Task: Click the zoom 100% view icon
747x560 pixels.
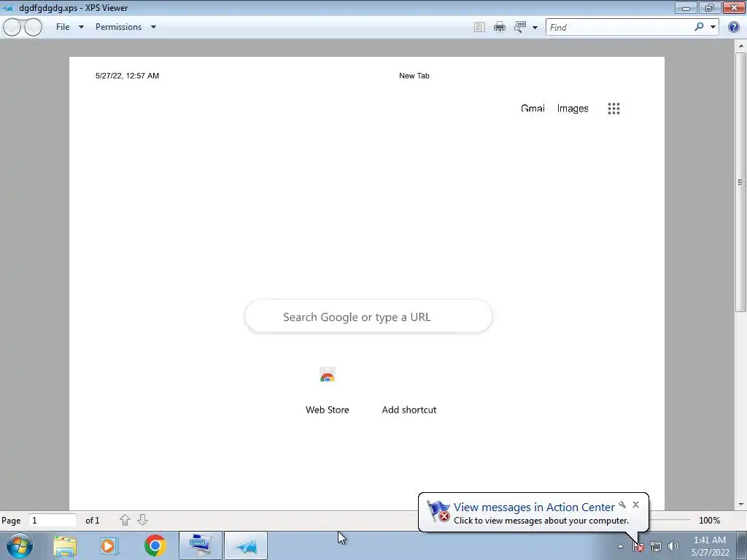Action: click(519, 27)
